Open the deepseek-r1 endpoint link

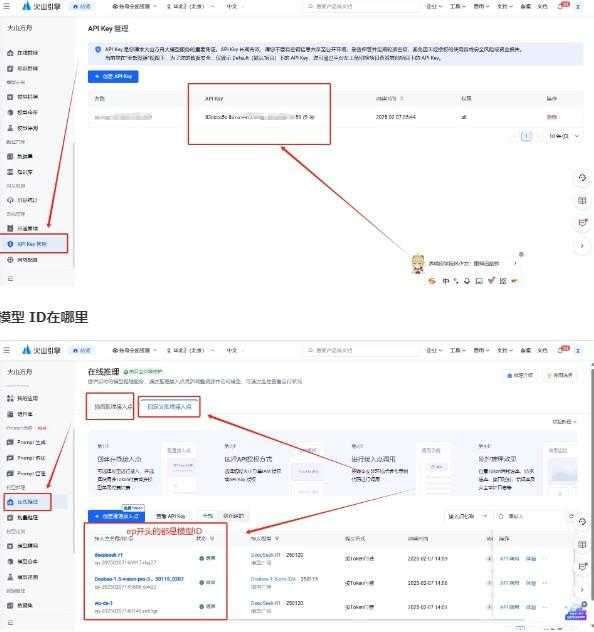tap(108, 555)
